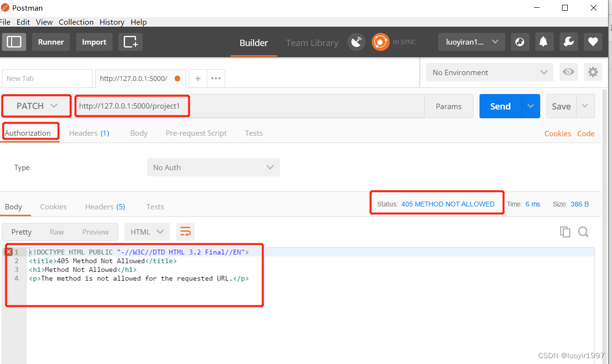Expand the Send button dropdown arrow
This screenshot has height=364, width=612.
531,106
